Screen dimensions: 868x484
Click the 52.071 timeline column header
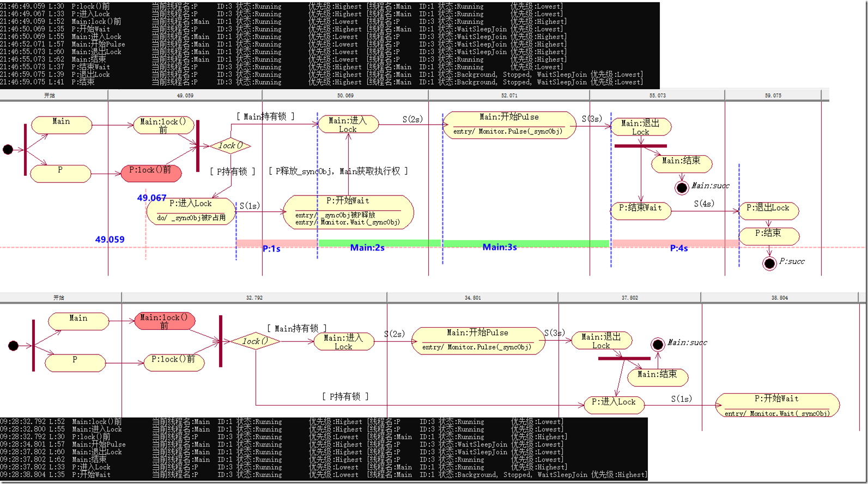[x=509, y=95]
